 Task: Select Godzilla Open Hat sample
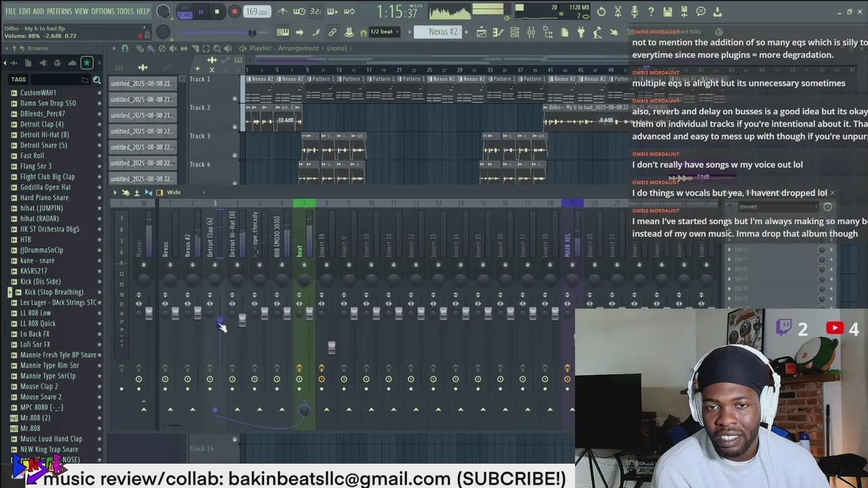click(45, 187)
